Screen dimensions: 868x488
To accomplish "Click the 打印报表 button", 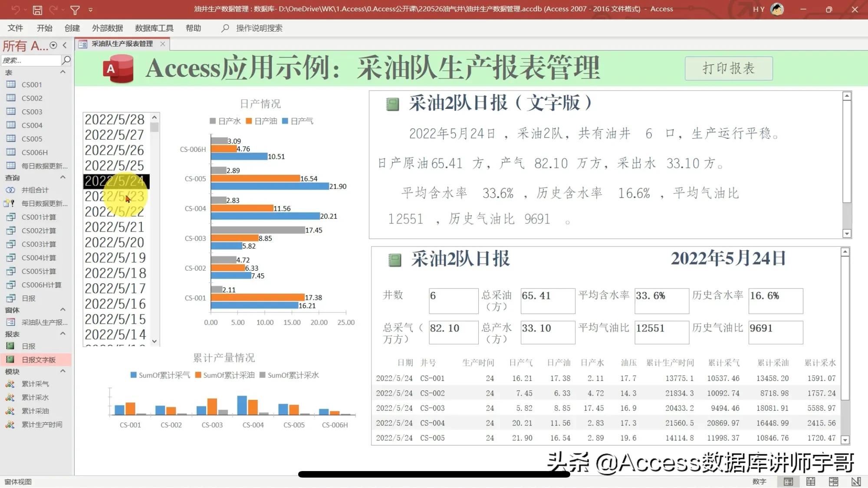I will 728,68.
